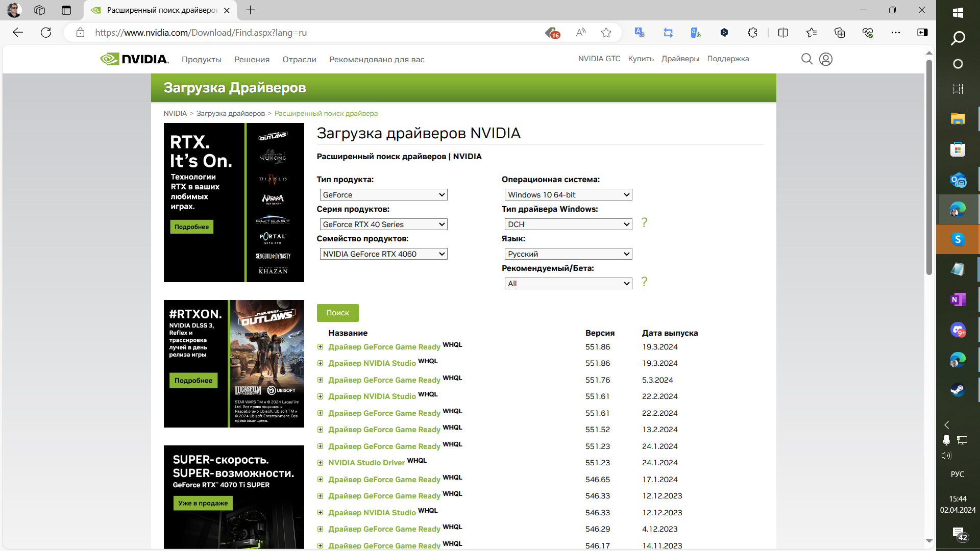Expand the 546.65 Game Ready driver row

click(x=320, y=480)
